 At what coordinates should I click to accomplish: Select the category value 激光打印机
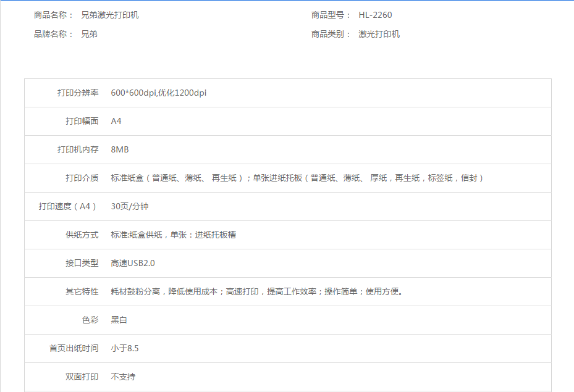click(x=379, y=34)
